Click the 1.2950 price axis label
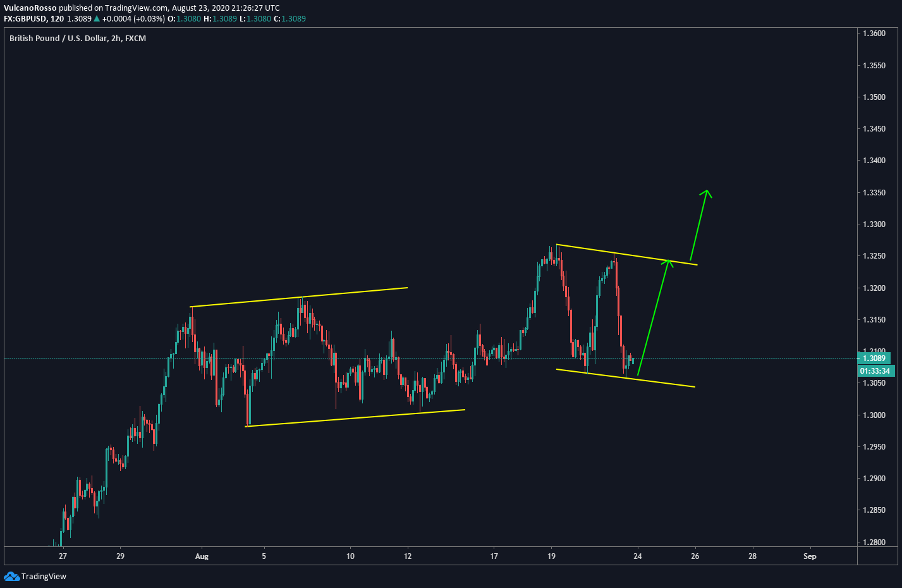This screenshot has height=588, width=902. click(x=874, y=447)
